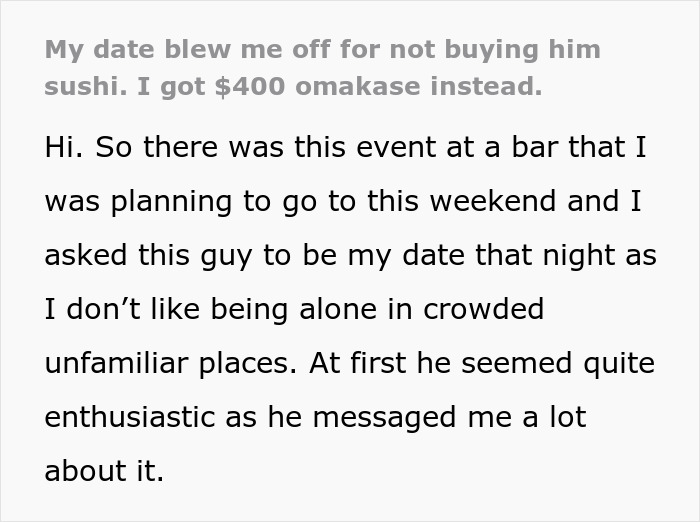Click the word "crowded" in the paragraph
This screenshot has width=700, height=522.
pyautogui.click(x=483, y=309)
